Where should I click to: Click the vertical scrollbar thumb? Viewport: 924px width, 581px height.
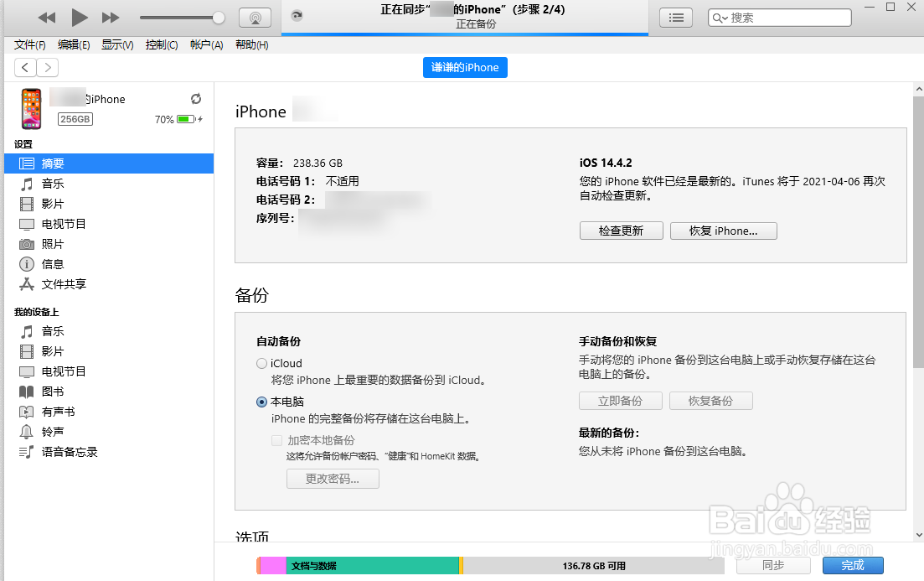(918, 232)
